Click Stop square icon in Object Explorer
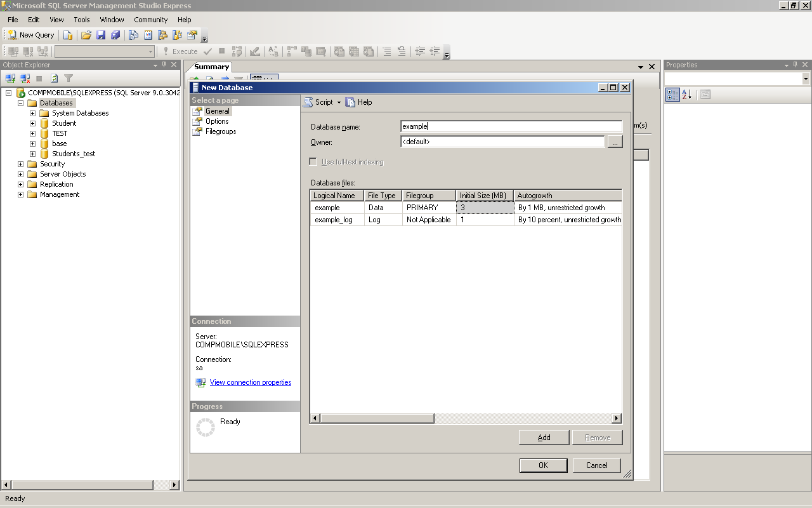 pyautogui.click(x=39, y=78)
